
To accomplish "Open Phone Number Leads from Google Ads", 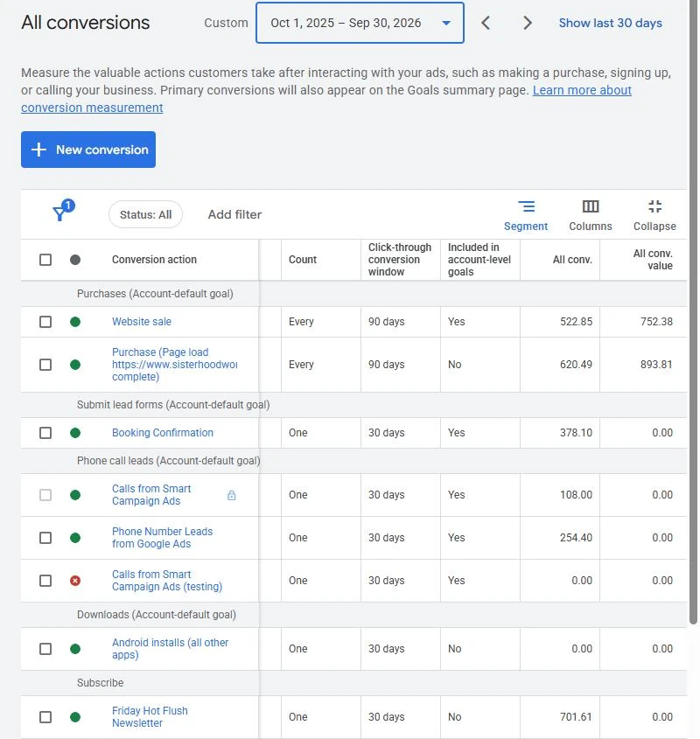I will [162, 538].
